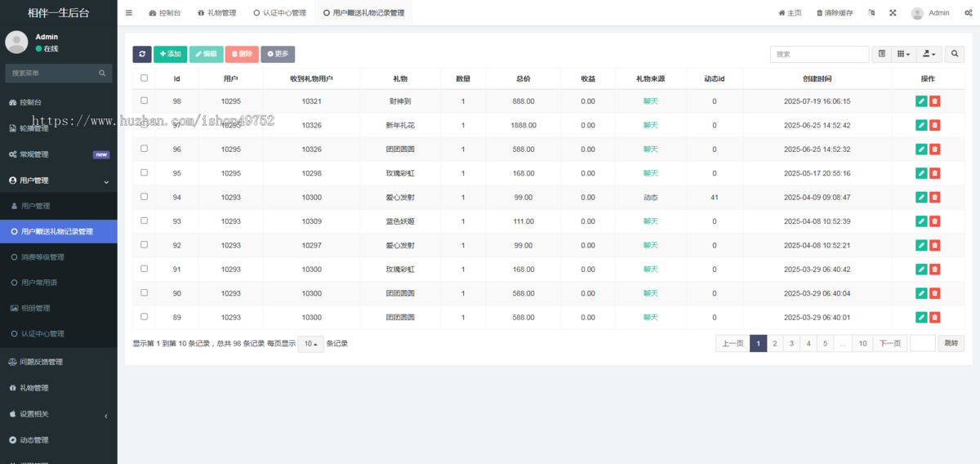Viewport: 980px width, 464px height.
Task: Tick the checkbox for row Id 95
Action: (x=145, y=172)
